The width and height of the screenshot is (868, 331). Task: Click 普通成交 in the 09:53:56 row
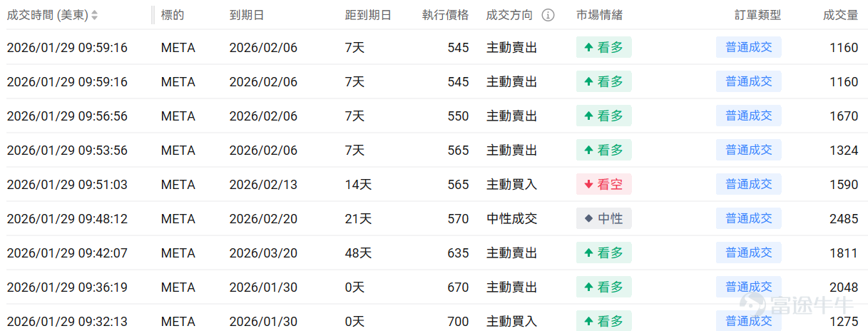749,150
